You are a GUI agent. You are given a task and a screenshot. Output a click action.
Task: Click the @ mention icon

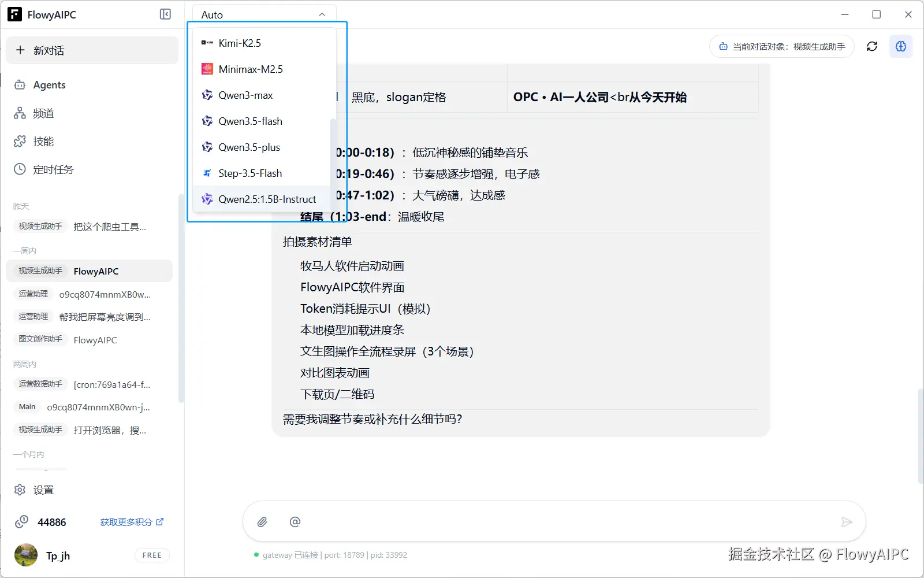295,522
